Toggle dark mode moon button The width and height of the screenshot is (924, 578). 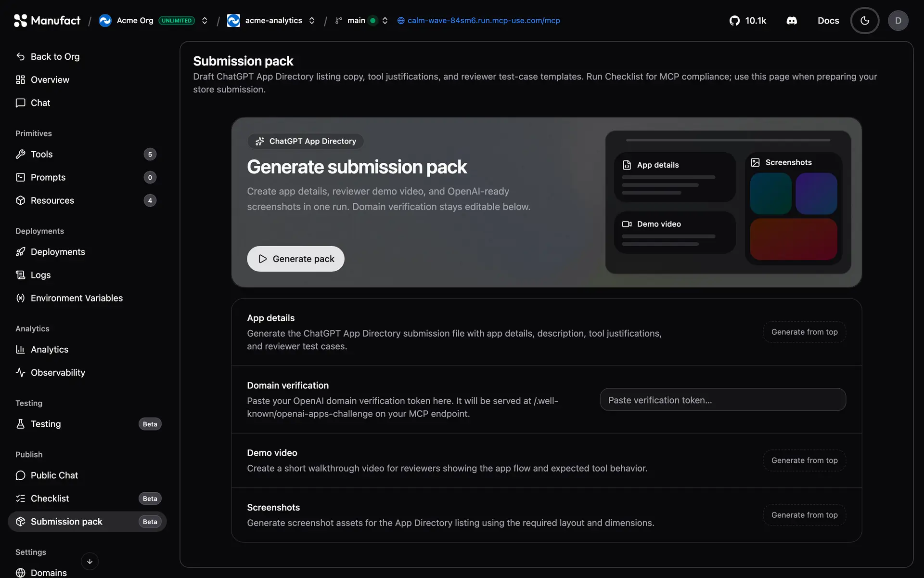click(x=865, y=21)
